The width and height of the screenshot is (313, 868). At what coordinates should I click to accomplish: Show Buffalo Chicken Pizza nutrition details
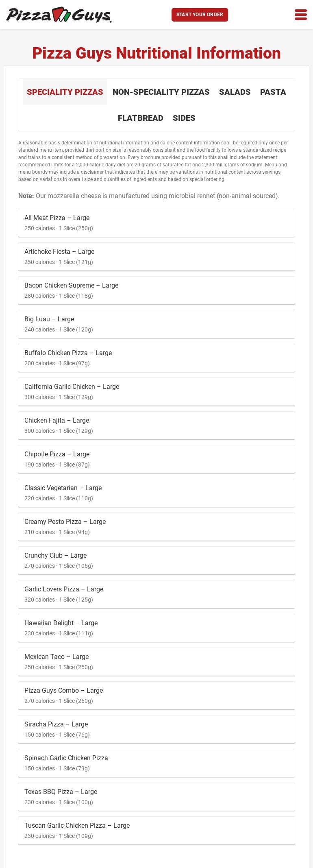156,358
